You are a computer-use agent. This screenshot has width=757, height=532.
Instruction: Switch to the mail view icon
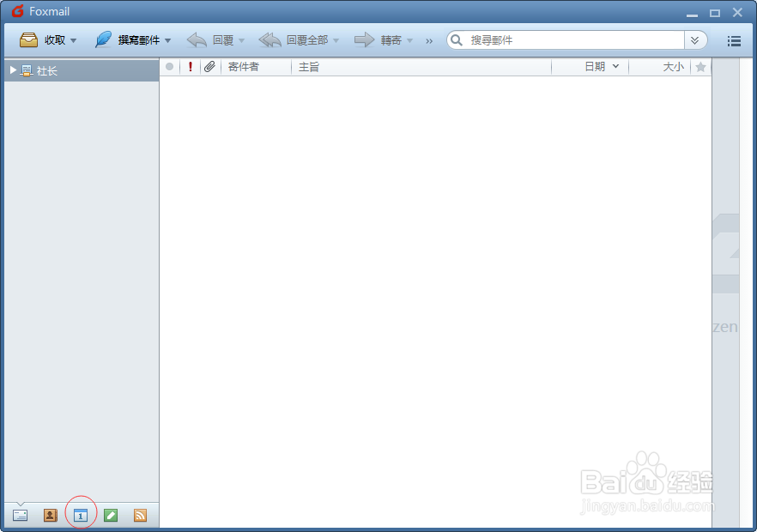coord(20,515)
